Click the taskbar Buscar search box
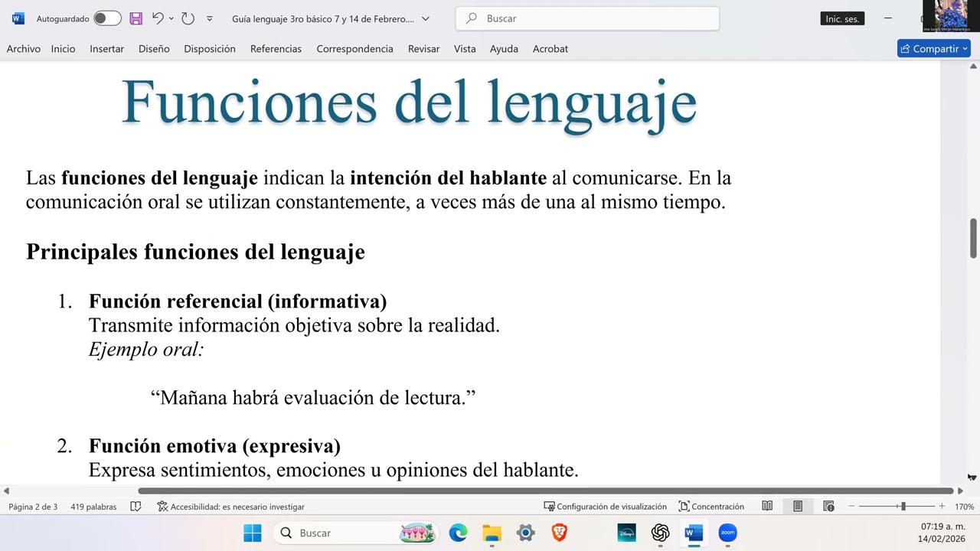 click(354, 533)
